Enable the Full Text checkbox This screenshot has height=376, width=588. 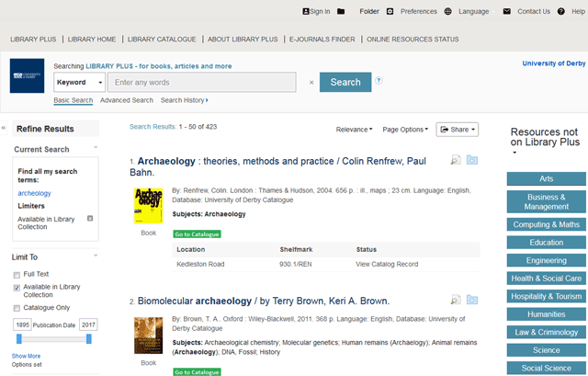coord(17,275)
